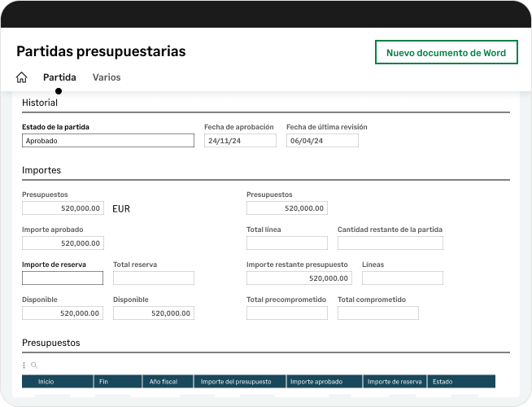Screen dimensions: 532x407
Task: Click the Estado de la partida field
Action: coord(108,141)
